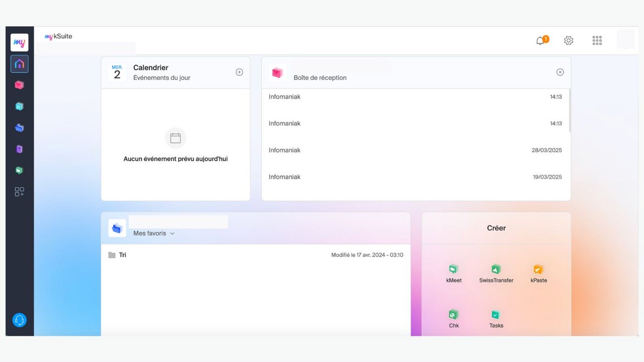Launch kPaste from the Créer panel
Viewport: 644px width, 362px height.
pos(538,274)
